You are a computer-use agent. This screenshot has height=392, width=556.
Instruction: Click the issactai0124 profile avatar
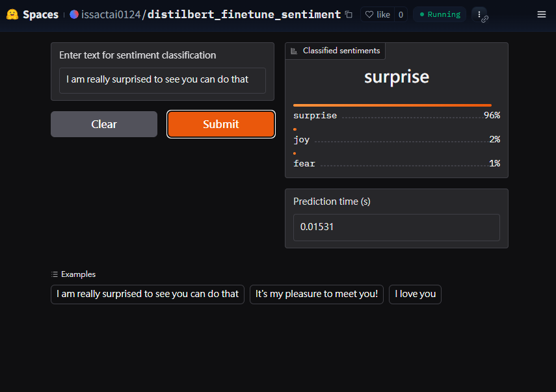pyautogui.click(x=74, y=14)
